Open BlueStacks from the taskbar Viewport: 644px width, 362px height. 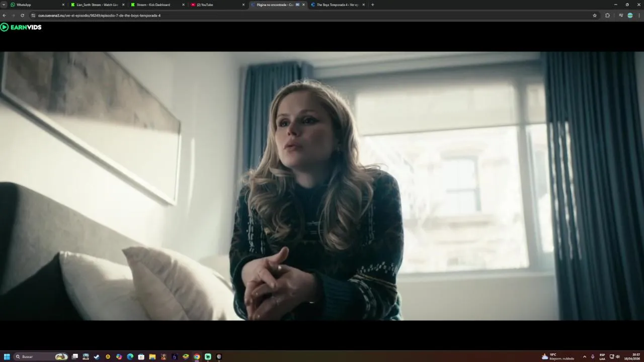pos(186,356)
